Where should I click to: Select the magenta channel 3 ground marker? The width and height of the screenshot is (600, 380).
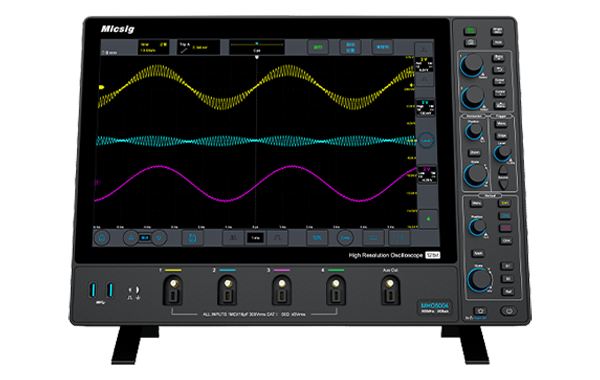tap(97, 183)
